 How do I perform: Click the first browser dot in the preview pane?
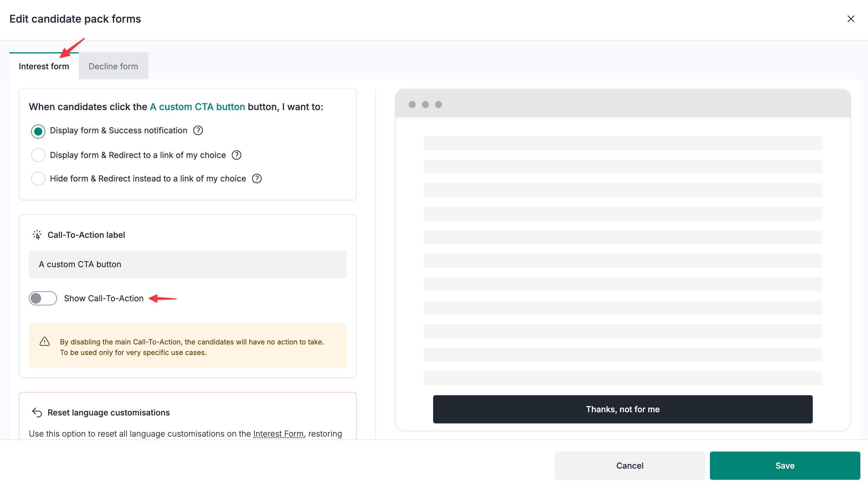[x=412, y=105]
